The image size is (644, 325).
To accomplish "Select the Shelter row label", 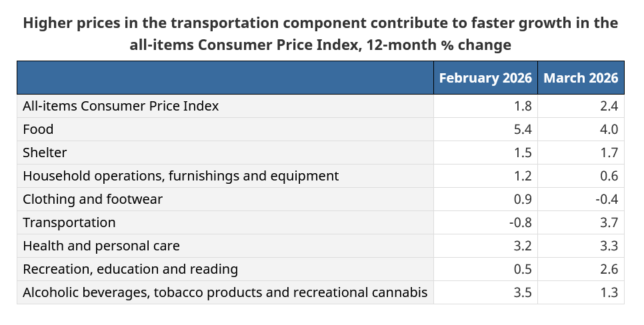I will 45,153.
